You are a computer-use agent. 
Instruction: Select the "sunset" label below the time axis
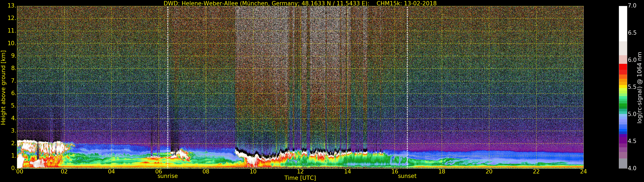(x=407, y=176)
